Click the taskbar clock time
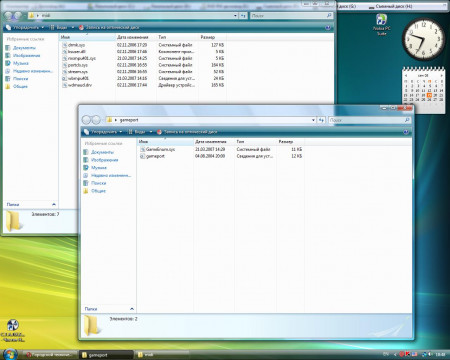Screen dimensions: 450x360 440,354
